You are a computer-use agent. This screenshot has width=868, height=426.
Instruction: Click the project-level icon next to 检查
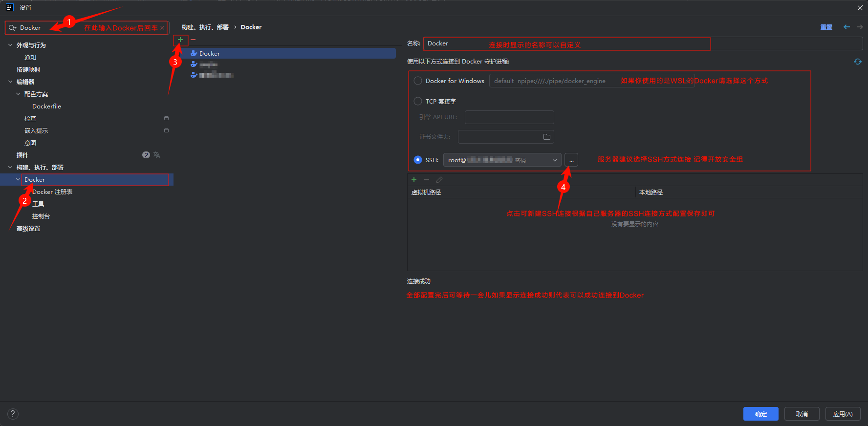[166, 118]
